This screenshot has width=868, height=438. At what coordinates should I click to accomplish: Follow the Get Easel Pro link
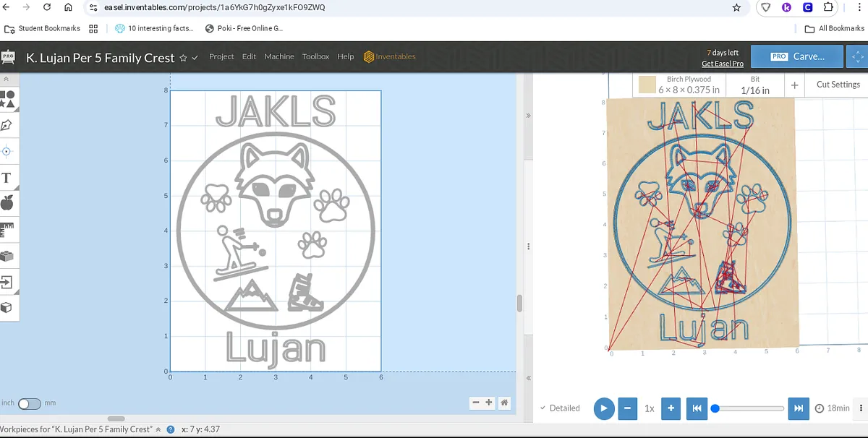[x=722, y=64]
